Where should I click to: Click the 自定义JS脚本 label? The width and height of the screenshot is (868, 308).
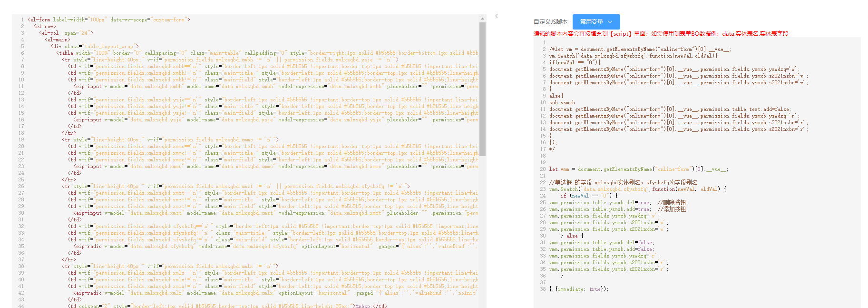550,22
